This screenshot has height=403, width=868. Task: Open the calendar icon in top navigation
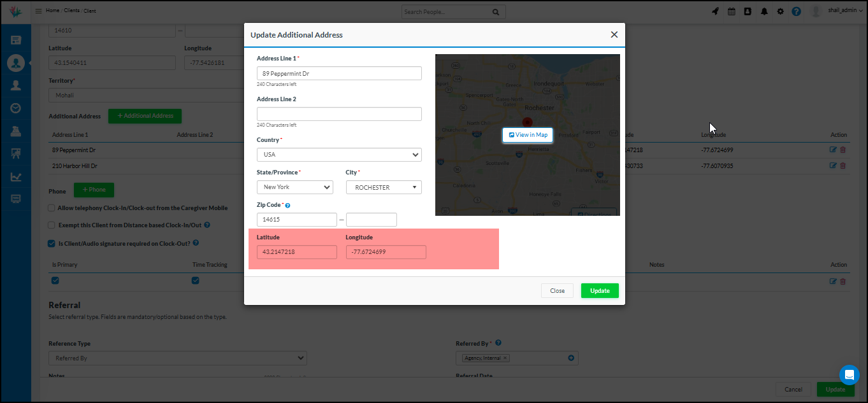(731, 11)
